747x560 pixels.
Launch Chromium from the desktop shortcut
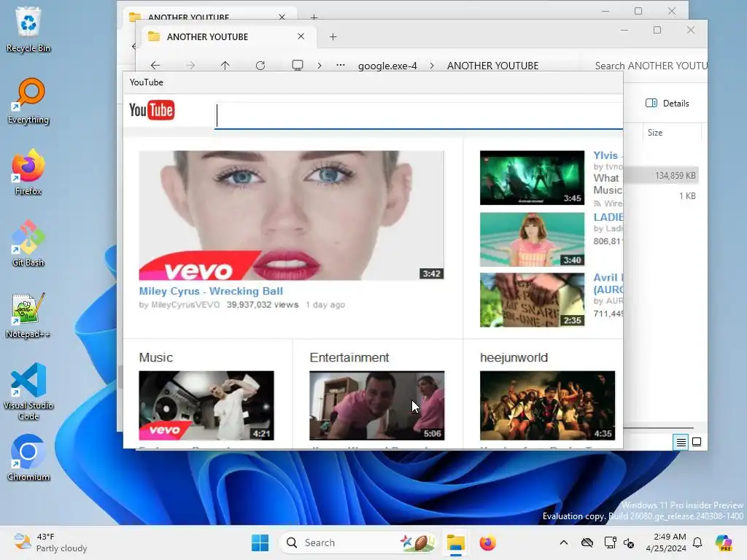(x=28, y=458)
